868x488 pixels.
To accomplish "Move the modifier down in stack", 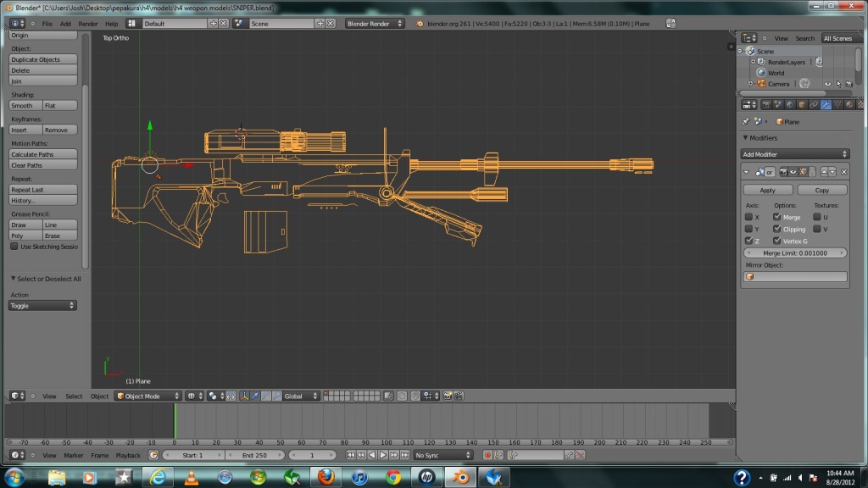I will point(832,172).
